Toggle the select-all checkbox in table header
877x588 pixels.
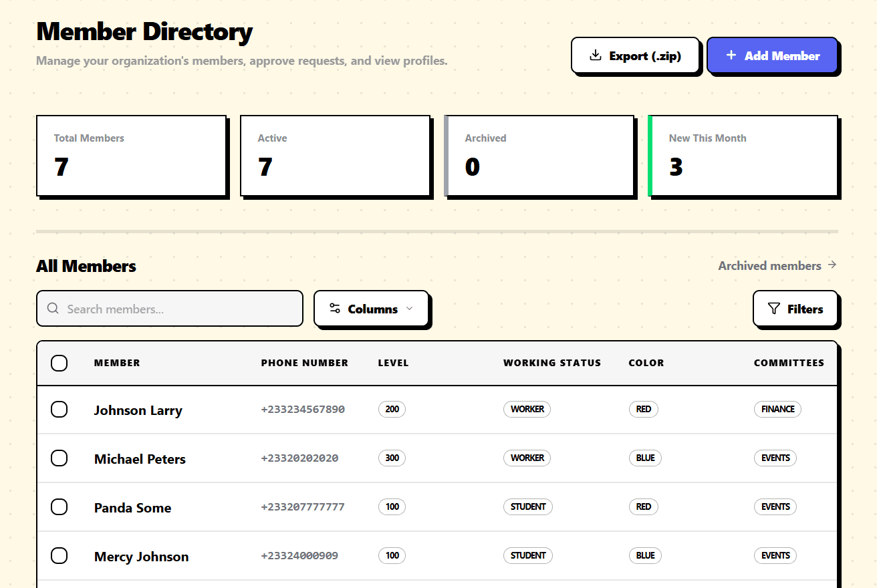pyautogui.click(x=59, y=363)
